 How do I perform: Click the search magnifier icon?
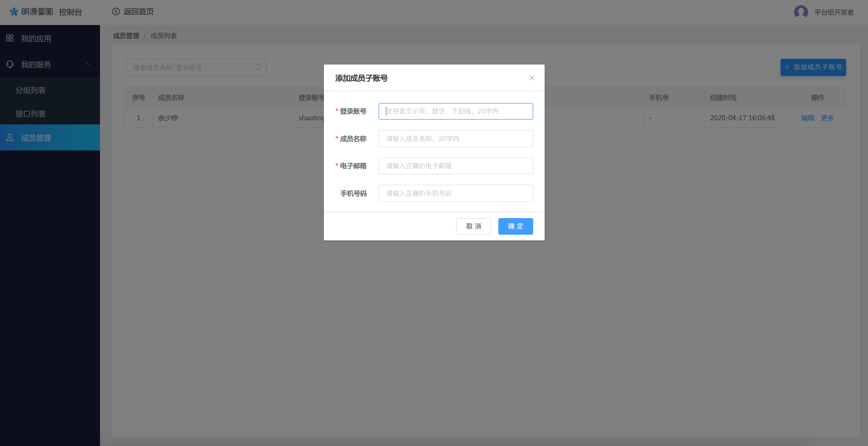point(258,67)
